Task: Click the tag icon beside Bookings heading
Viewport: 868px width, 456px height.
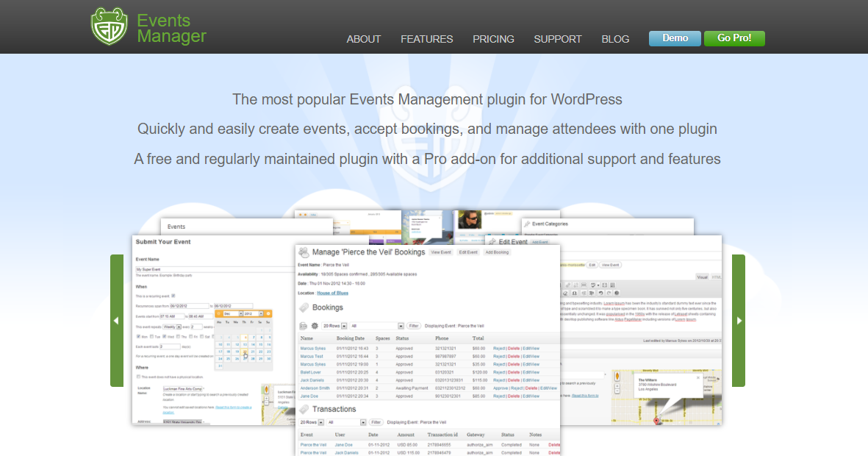Action: point(304,307)
